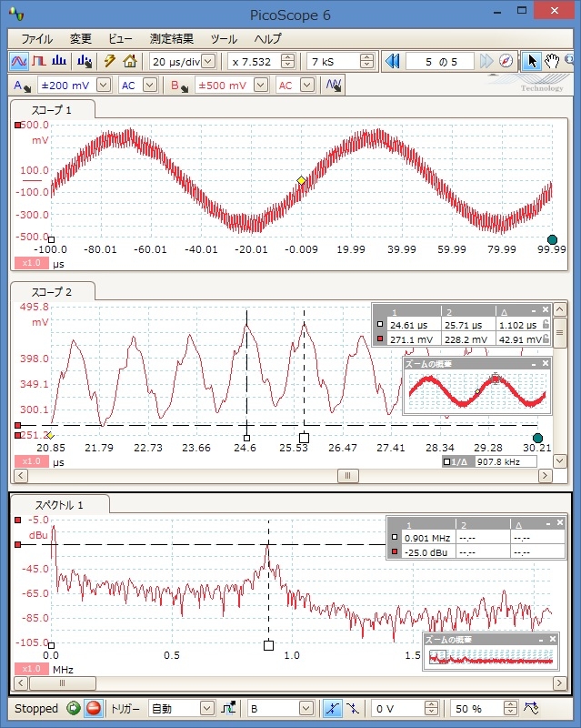Image resolution: width=581 pixels, height=728 pixels.
Task: Close the Scope 2 ruler legend
Action: tap(546, 309)
